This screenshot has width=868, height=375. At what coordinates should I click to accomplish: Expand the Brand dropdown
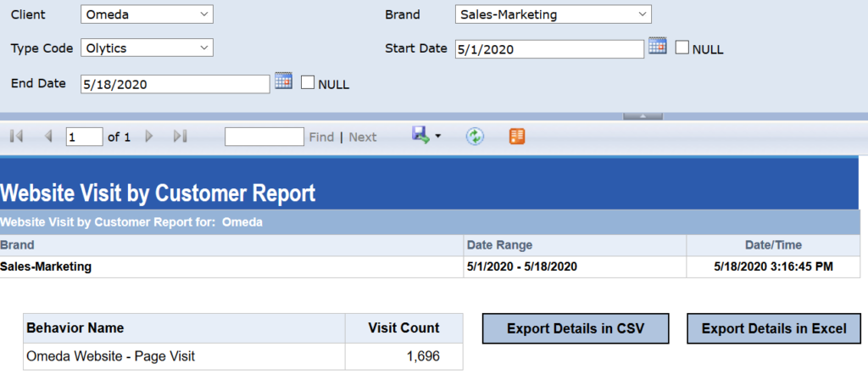pos(552,14)
